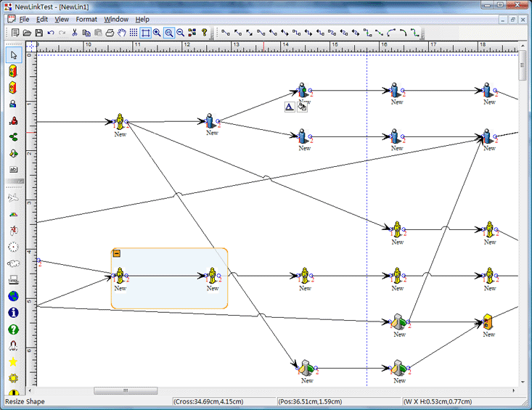Click the Pos coordinates status entry
Screen dimensions: 532x410
pyautogui.click(x=310, y=401)
